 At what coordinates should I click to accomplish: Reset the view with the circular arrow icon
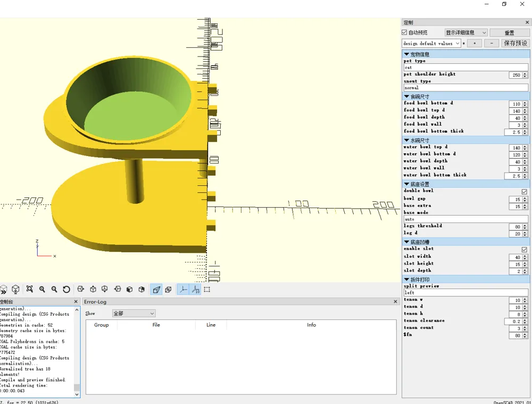[x=66, y=290]
